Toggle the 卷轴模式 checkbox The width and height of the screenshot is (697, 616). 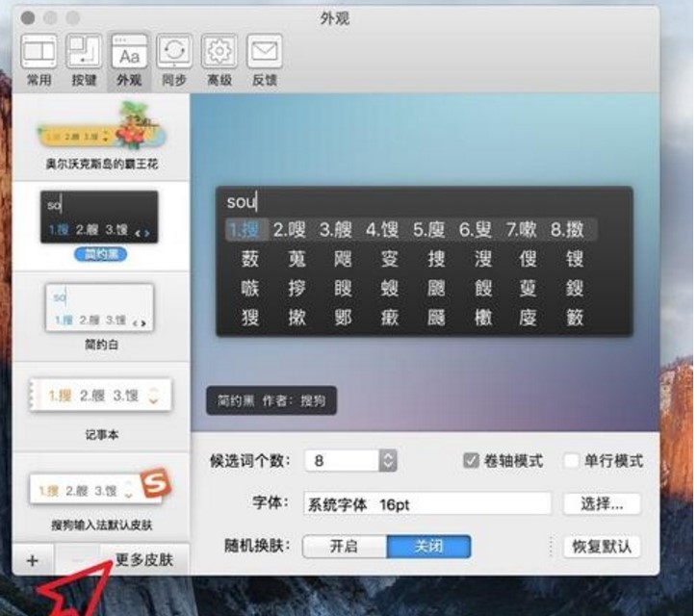pyautogui.click(x=471, y=460)
